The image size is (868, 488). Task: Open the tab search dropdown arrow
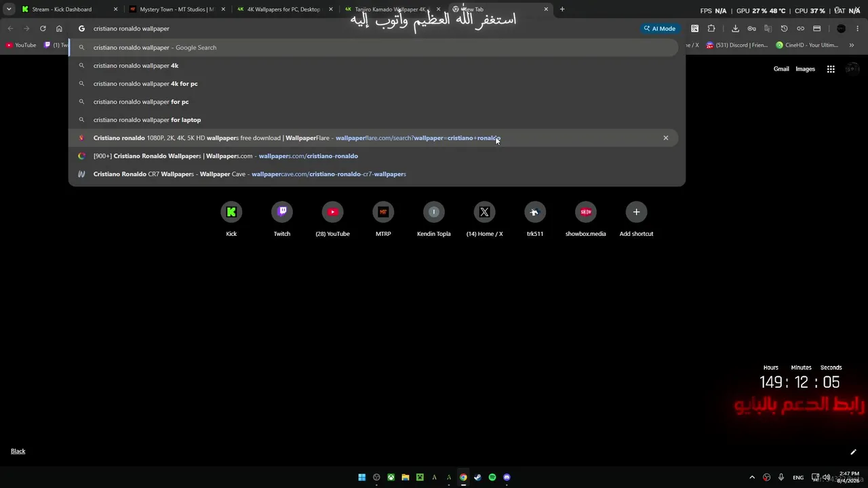pyautogui.click(x=9, y=9)
